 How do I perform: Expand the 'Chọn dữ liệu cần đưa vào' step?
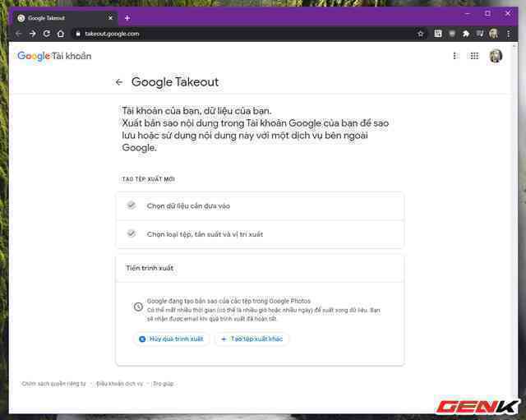coord(260,206)
